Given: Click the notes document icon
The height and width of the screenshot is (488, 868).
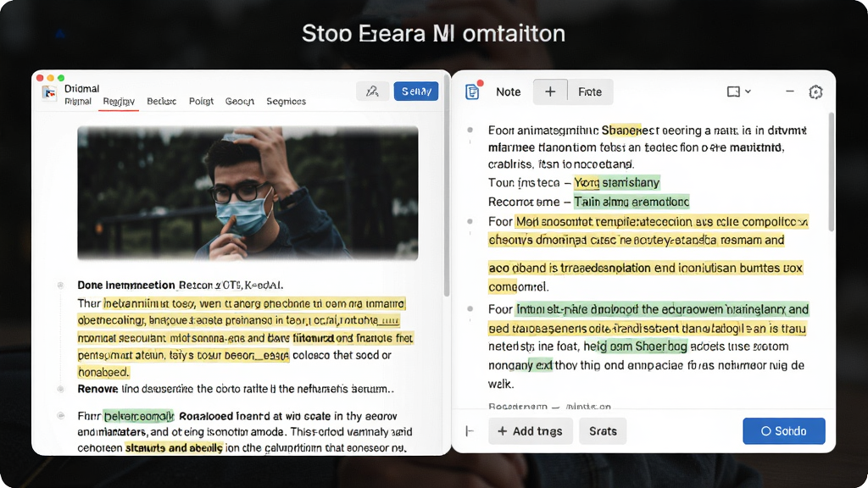Looking at the screenshot, I should pyautogui.click(x=472, y=91).
